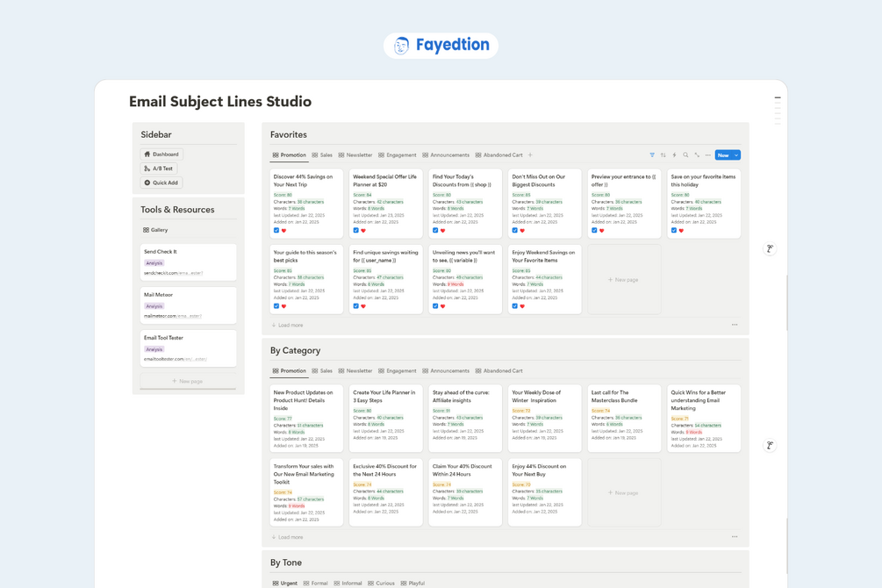Screen dimensions: 882x588
Task: Click the Fayedtion logo at top
Action: (441, 45)
